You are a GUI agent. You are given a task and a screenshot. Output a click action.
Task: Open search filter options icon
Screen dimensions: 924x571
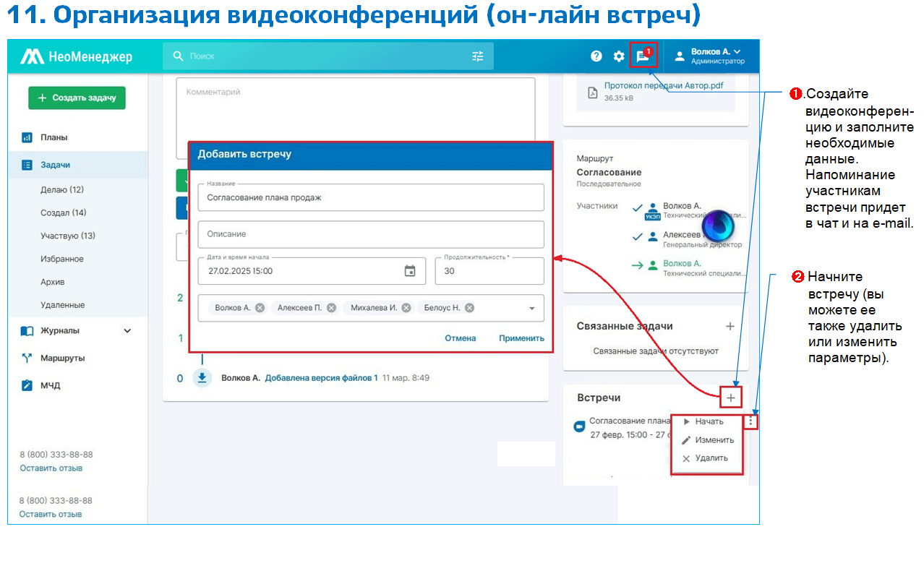click(x=478, y=56)
